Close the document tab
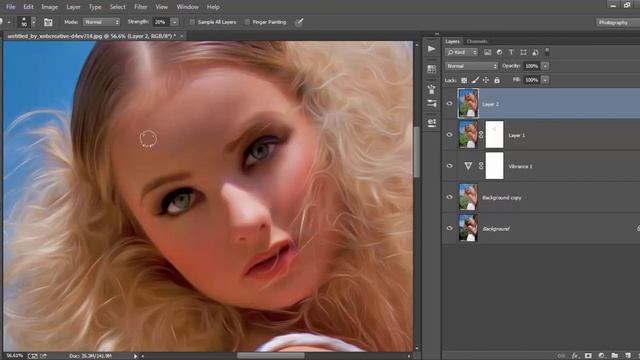640x360 pixels. point(182,36)
